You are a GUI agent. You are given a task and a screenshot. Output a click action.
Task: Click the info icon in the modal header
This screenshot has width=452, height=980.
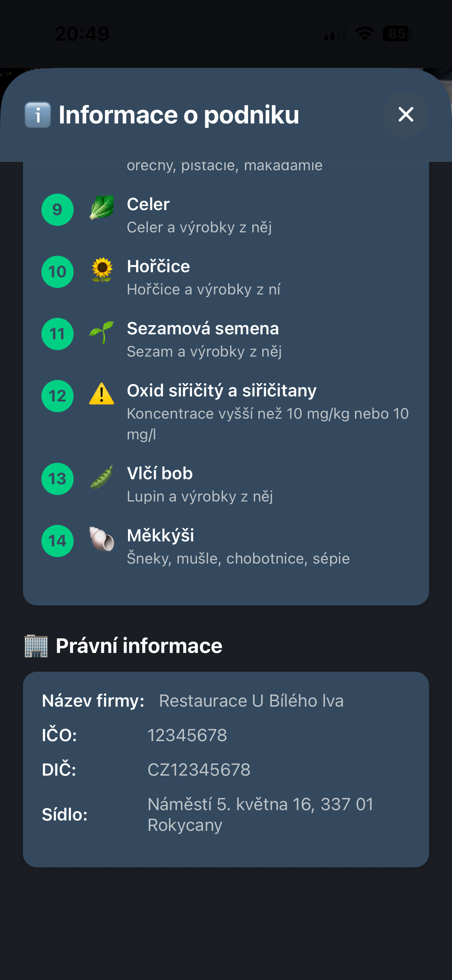(x=37, y=114)
